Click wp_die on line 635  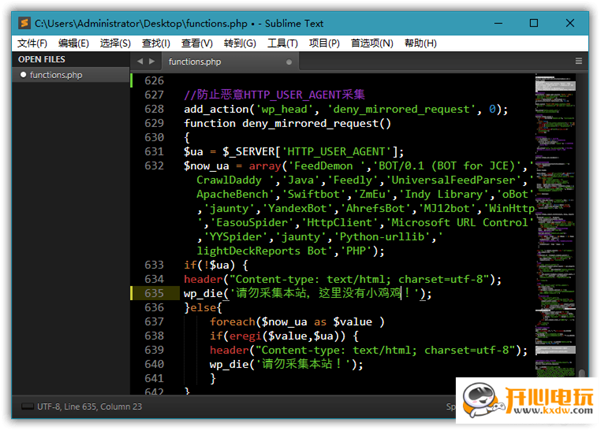coord(203,293)
